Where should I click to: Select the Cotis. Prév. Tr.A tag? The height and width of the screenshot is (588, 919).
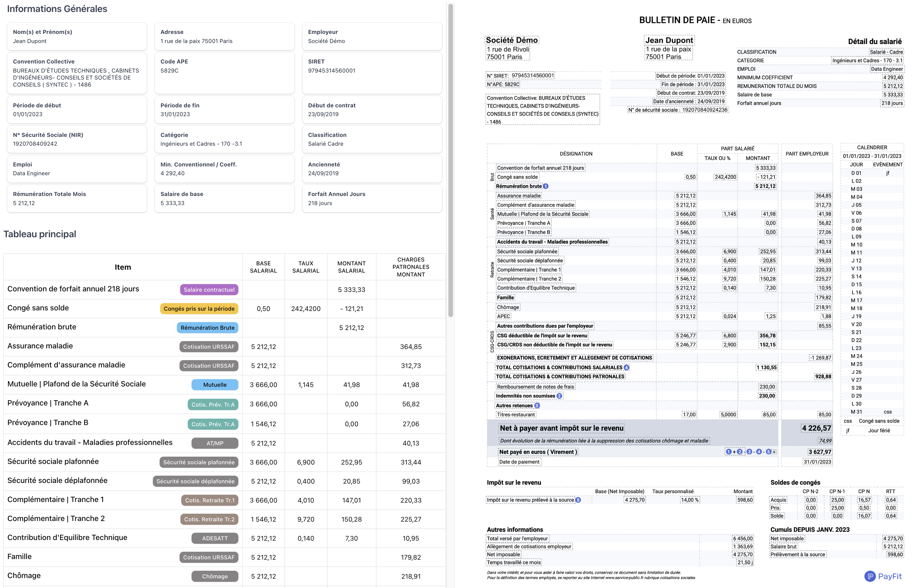click(213, 404)
